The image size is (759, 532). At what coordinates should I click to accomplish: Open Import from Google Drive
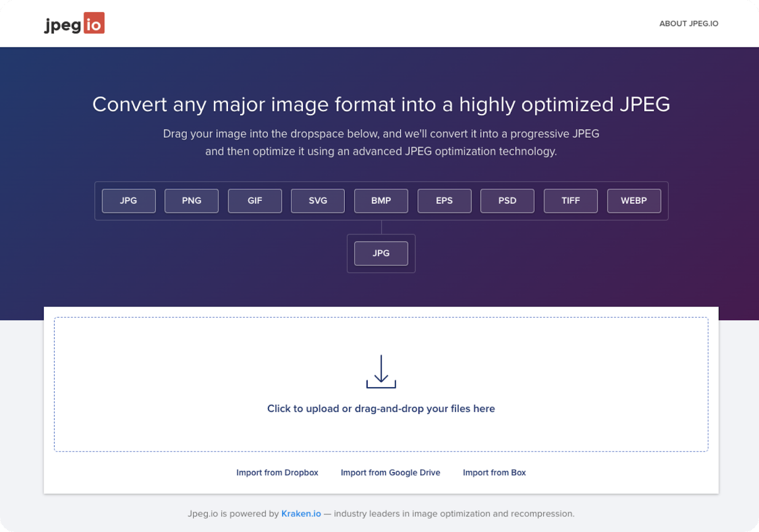(390, 473)
